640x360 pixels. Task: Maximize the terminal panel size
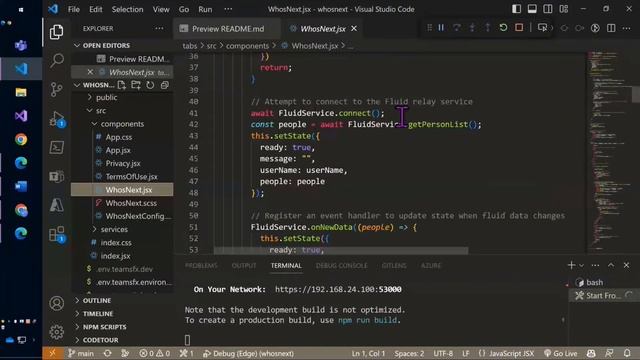[611, 265]
